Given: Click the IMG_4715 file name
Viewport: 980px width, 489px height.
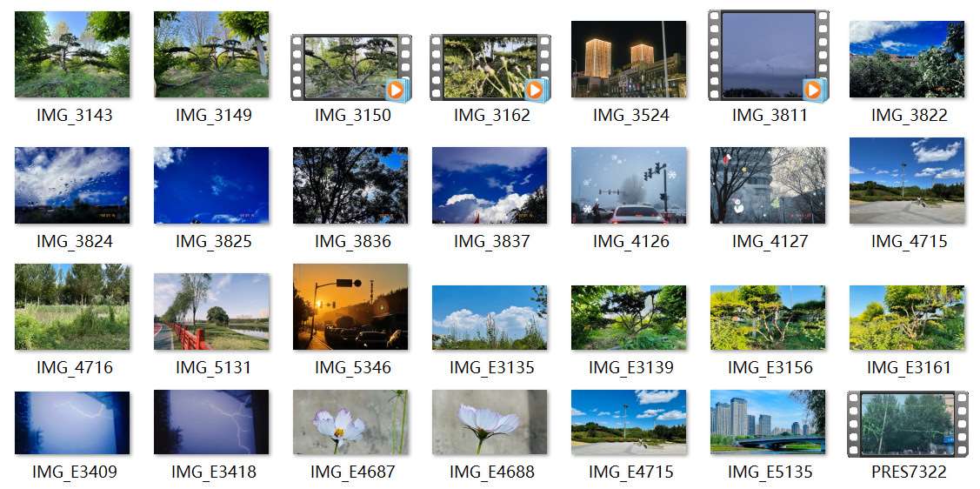Looking at the screenshot, I should point(910,241).
